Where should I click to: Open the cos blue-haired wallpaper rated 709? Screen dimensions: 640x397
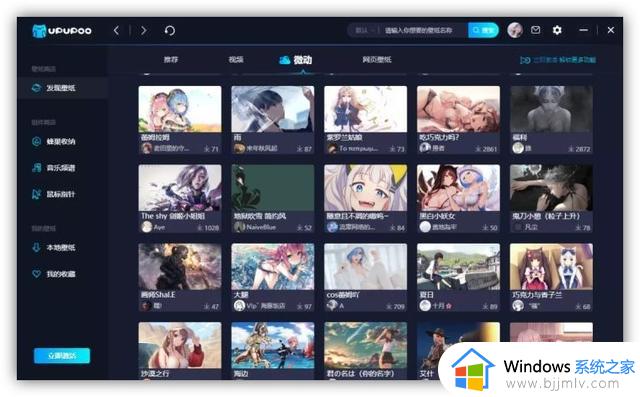point(365,266)
